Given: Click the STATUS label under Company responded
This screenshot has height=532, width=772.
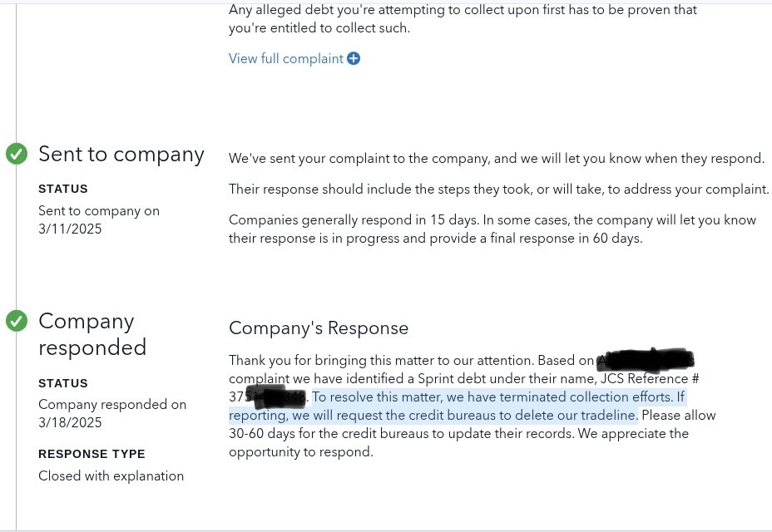Looking at the screenshot, I should point(63,383).
